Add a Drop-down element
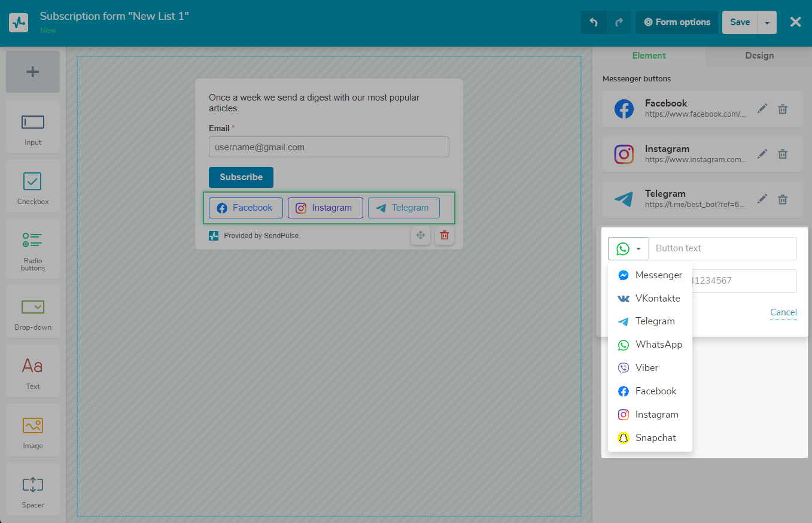Viewport: 812px width, 523px height. coord(33,311)
